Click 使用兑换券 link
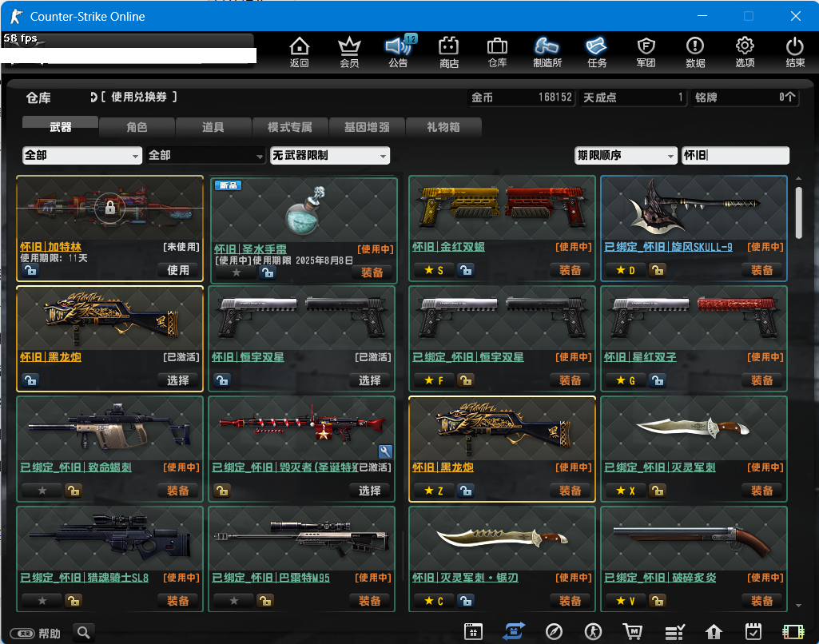Image resolution: width=819 pixels, height=644 pixels. (x=138, y=97)
